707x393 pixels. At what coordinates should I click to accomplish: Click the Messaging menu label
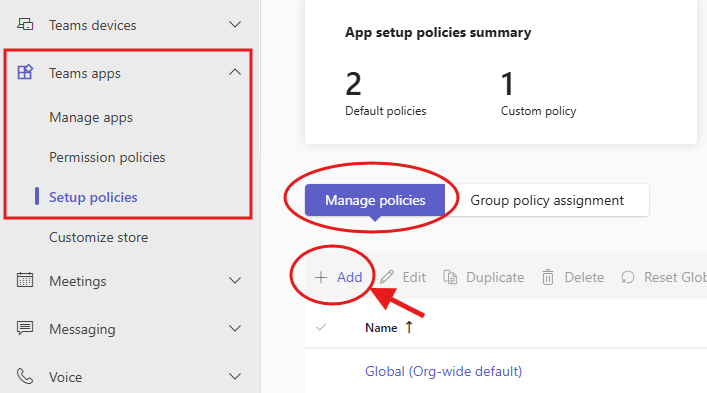pos(83,329)
